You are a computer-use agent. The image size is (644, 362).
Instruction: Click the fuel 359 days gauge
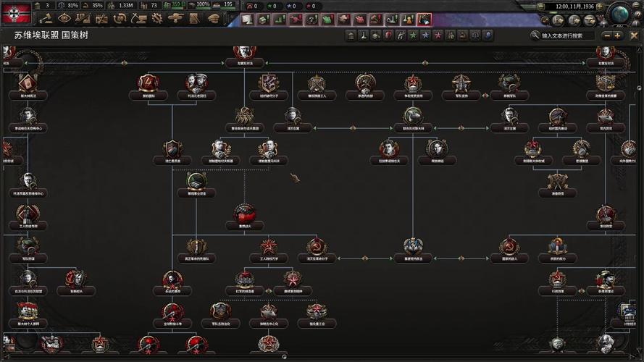[175, 5]
